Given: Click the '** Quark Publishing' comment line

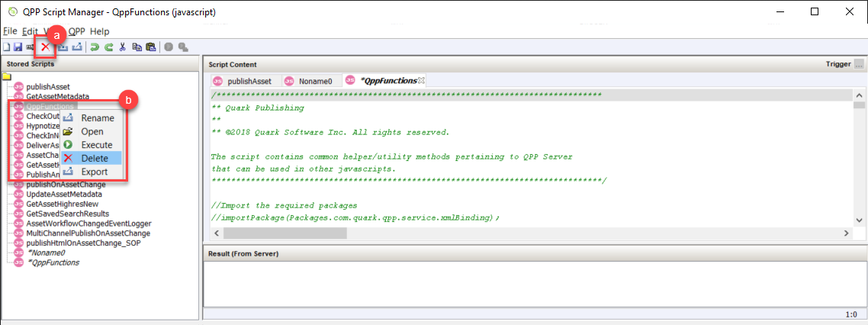Looking at the screenshot, I should [258, 108].
